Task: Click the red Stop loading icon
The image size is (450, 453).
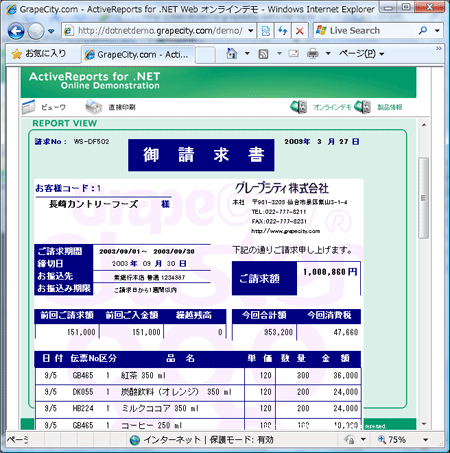Action: (300, 31)
